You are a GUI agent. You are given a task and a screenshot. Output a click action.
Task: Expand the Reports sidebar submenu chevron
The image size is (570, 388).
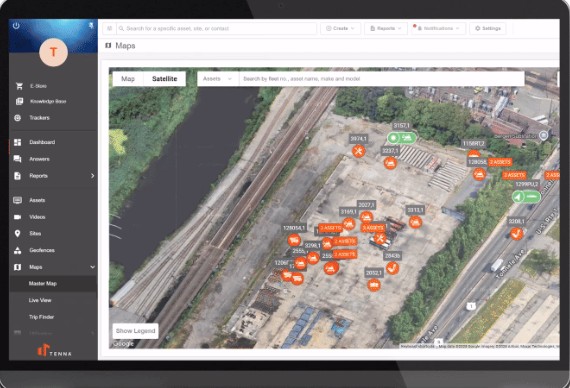click(92, 176)
